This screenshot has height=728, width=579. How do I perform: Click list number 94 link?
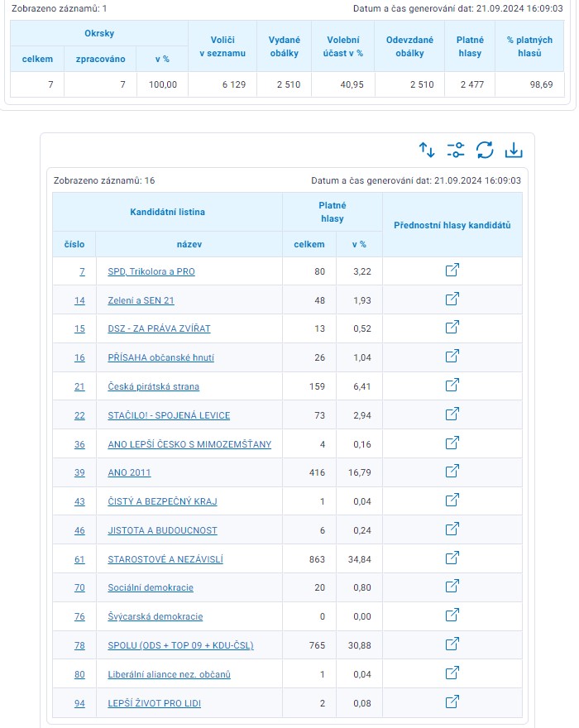(x=79, y=703)
